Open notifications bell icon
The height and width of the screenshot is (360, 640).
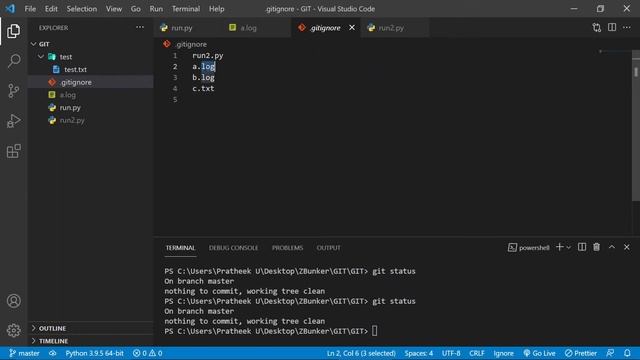click(627, 353)
